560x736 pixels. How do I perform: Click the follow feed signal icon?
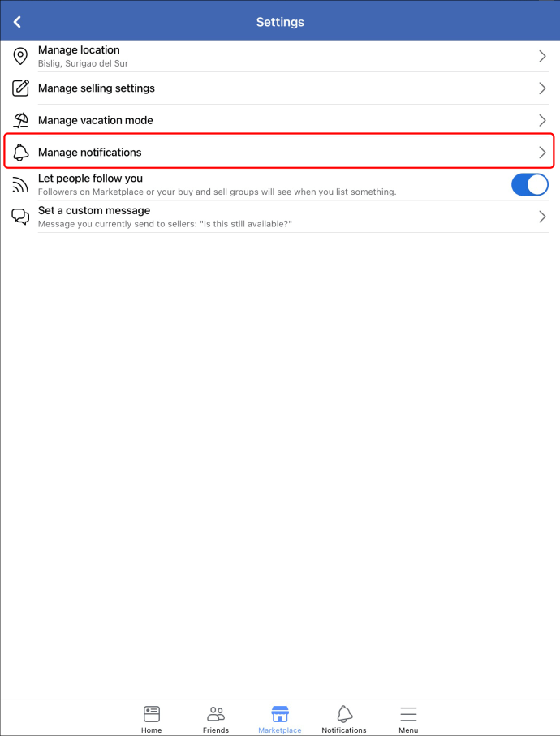coord(20,185)
